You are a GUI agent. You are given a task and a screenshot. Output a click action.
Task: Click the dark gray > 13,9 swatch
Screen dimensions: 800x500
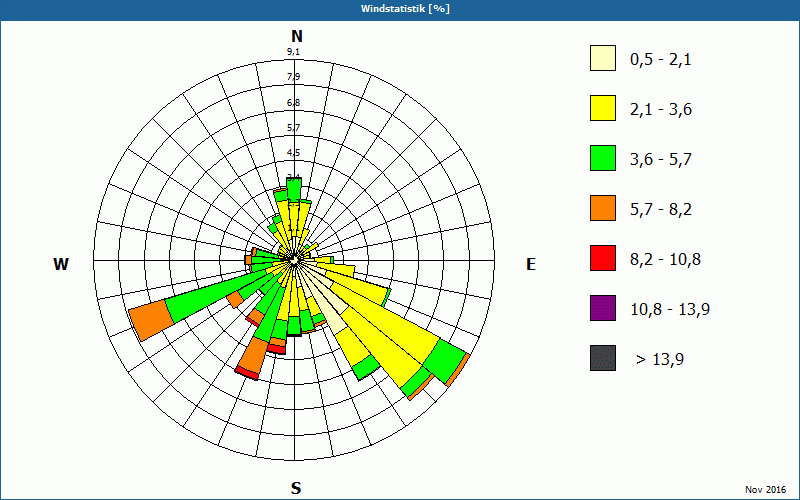[603, 358]
